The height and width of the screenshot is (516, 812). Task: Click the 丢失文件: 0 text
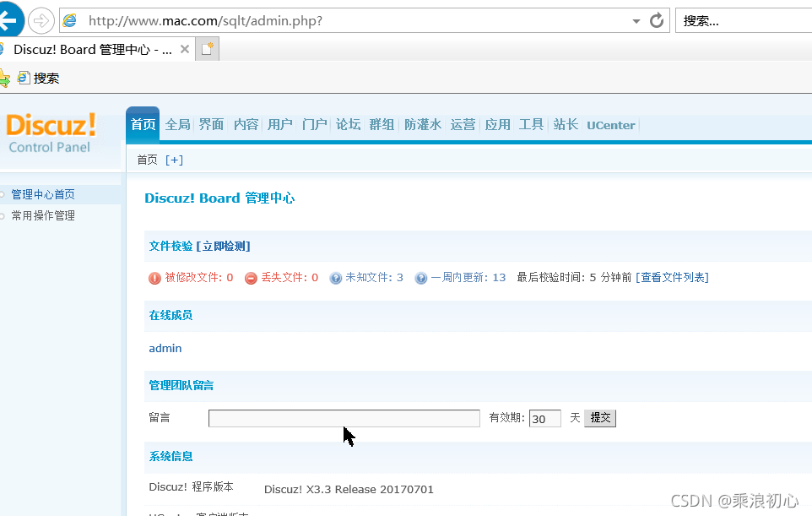click(x=290, y=277)
